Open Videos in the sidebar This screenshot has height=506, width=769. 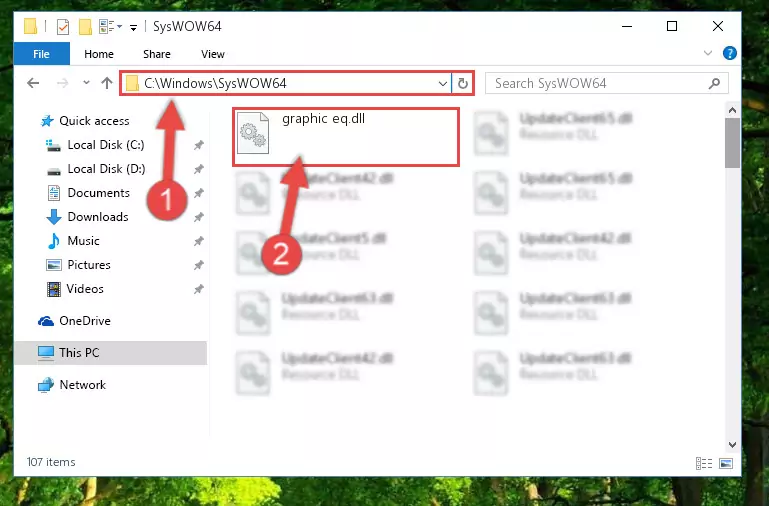point(85,289)
